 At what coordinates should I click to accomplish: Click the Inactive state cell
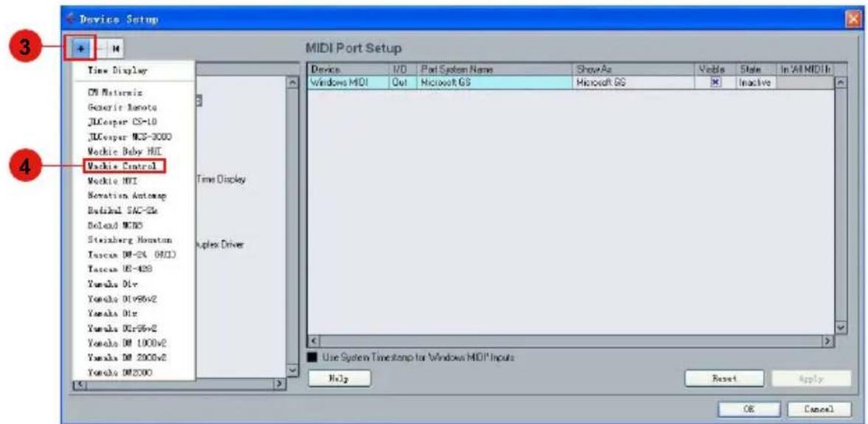756,83
